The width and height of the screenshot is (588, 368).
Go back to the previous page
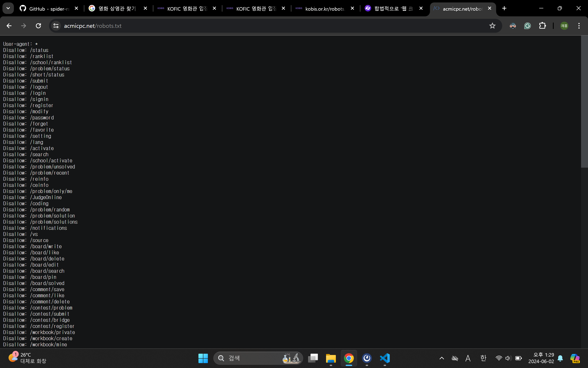coord(9,26)
